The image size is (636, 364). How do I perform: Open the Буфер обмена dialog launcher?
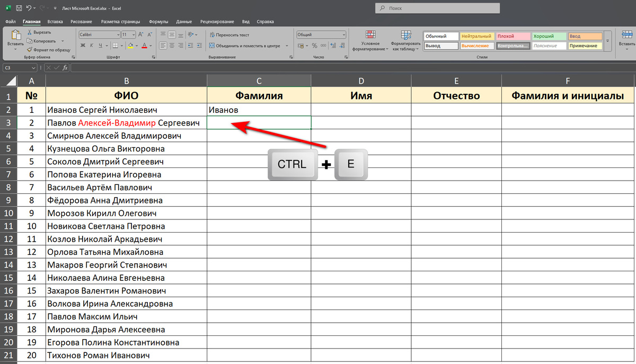coord(73,57)
